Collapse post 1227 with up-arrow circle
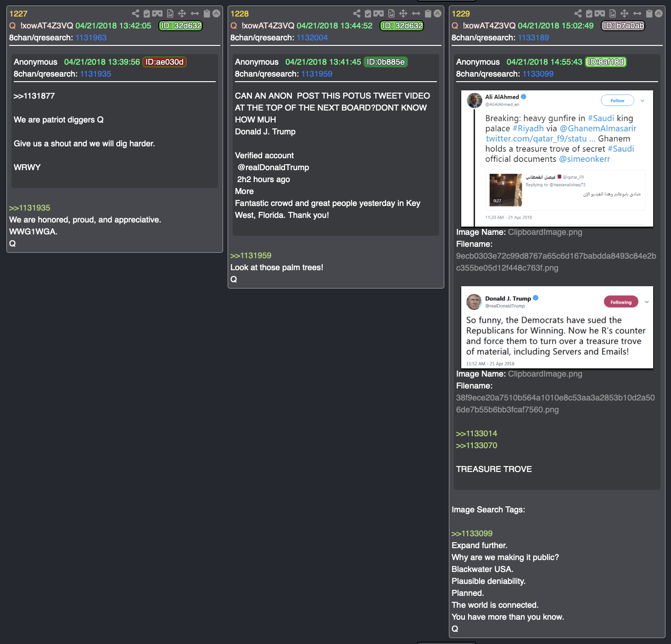Viewport: 671px width, 644px height. 216,14
